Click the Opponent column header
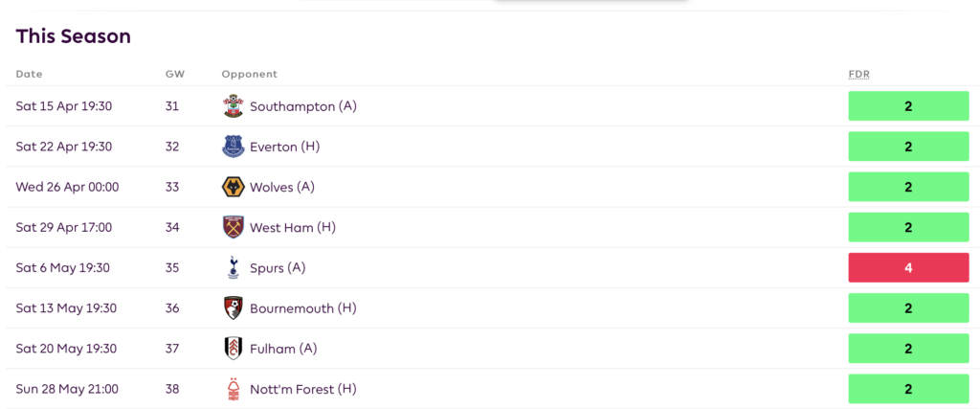The height and width of the screenshot is (409, 980). 250,75
